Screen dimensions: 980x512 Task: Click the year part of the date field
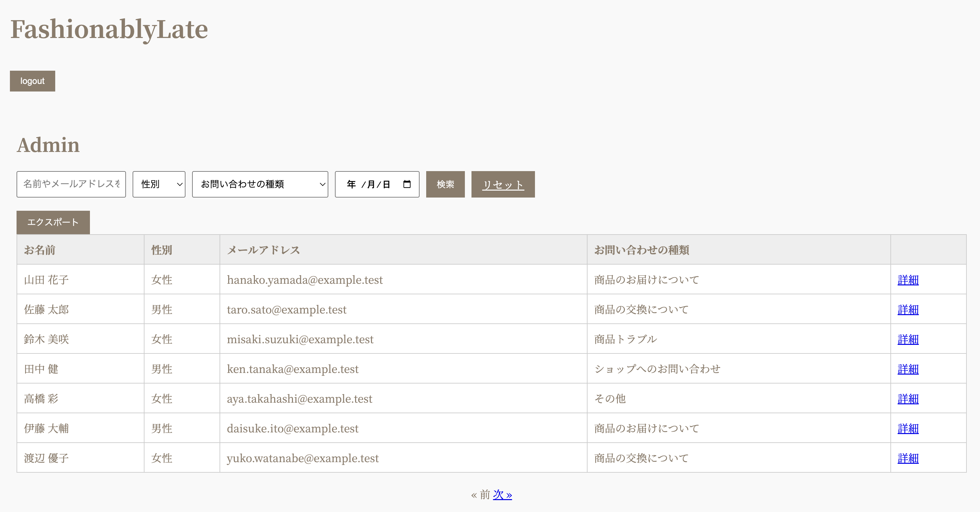pos(351,184)
